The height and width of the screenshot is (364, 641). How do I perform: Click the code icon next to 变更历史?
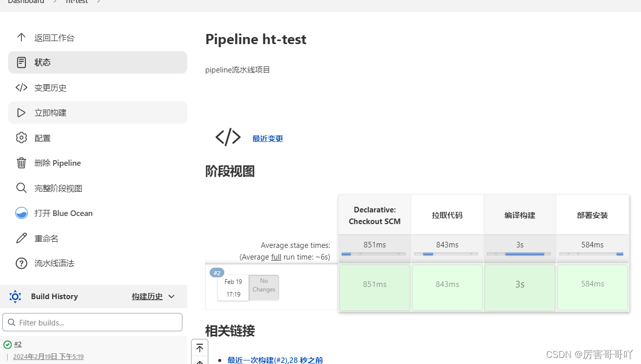21,88
